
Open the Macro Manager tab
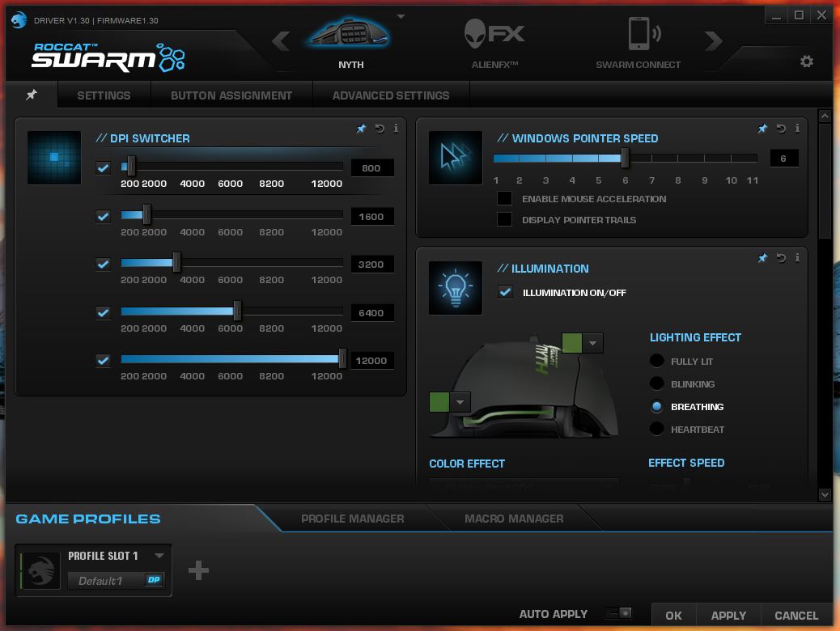click(x=513, y=518)
